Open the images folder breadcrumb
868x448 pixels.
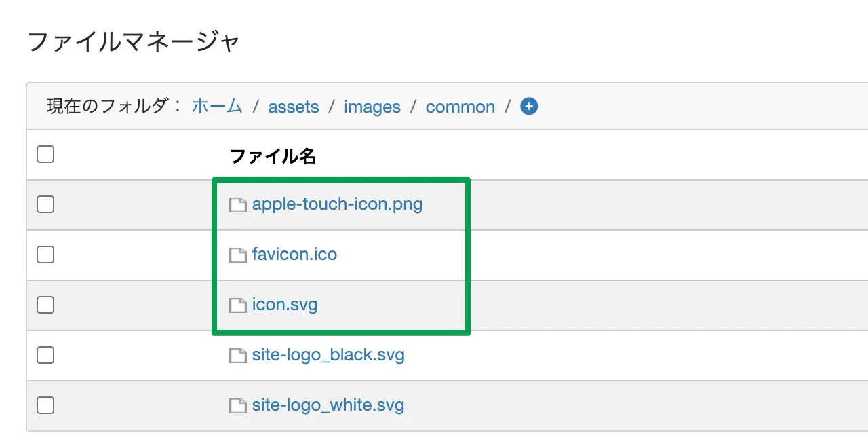372,107
